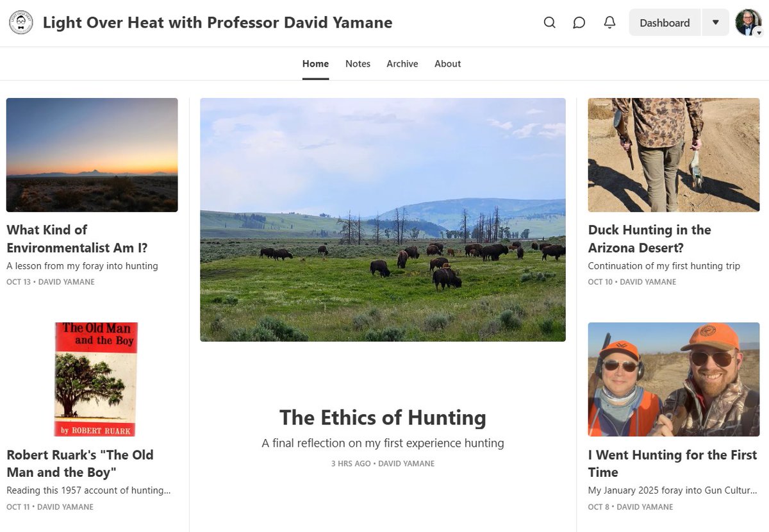Open the chat bubble icon

coord(579,22)
